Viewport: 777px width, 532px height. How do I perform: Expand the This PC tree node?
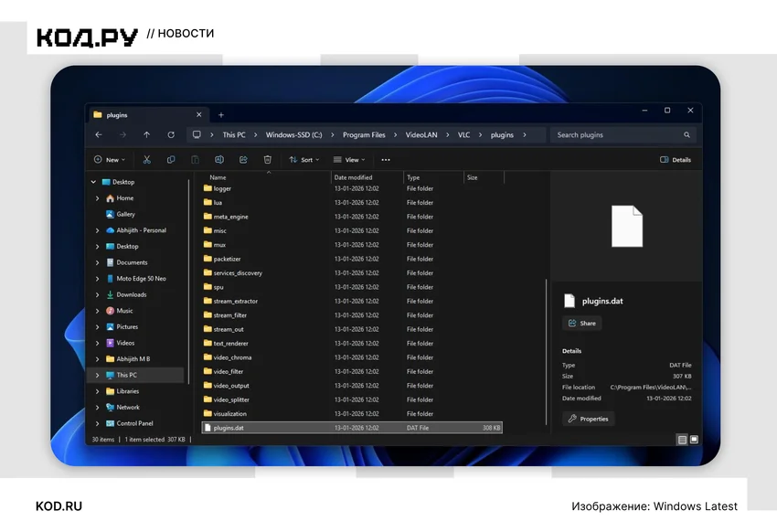[97, 375]
